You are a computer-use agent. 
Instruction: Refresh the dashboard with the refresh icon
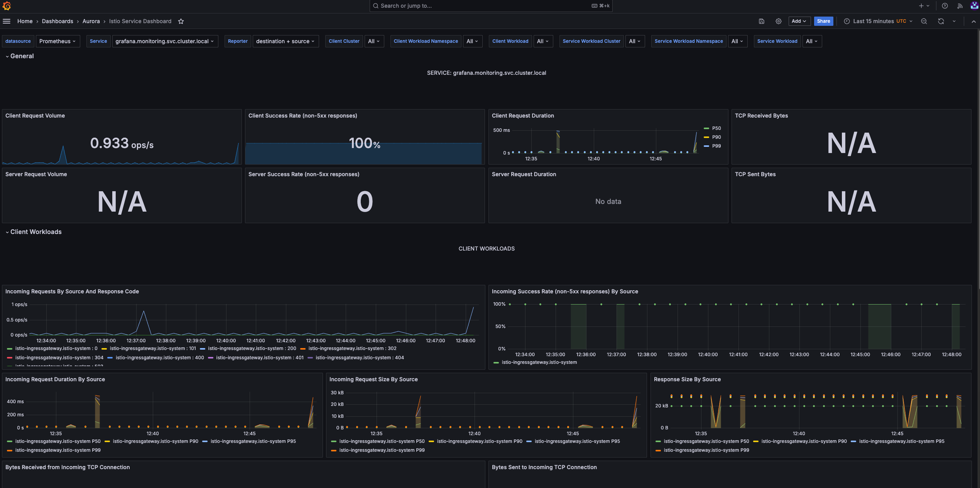click(x=941, y=21)
